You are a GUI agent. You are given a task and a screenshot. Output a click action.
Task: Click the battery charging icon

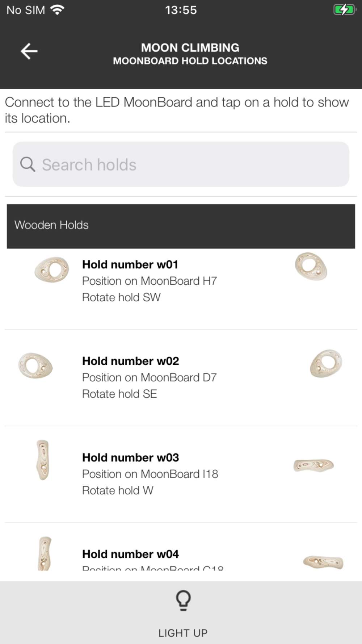[x=344, y=10]
